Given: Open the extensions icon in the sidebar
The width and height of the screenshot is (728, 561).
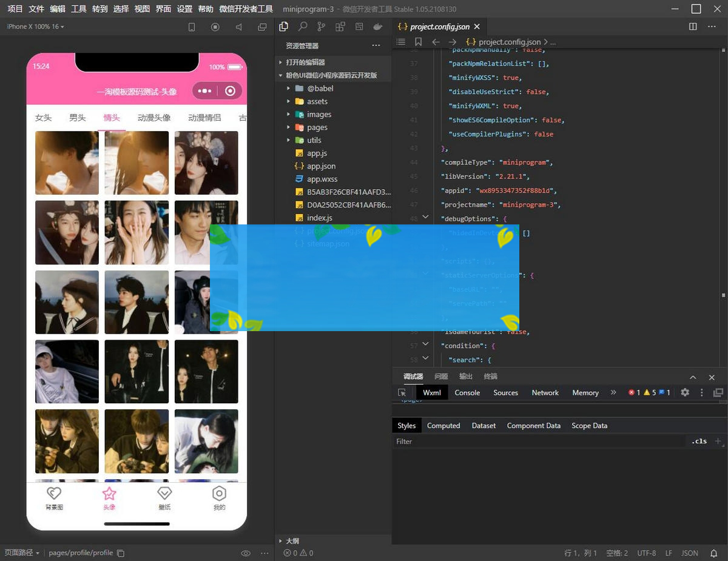Looking at the screenshot, I should 340,27.
